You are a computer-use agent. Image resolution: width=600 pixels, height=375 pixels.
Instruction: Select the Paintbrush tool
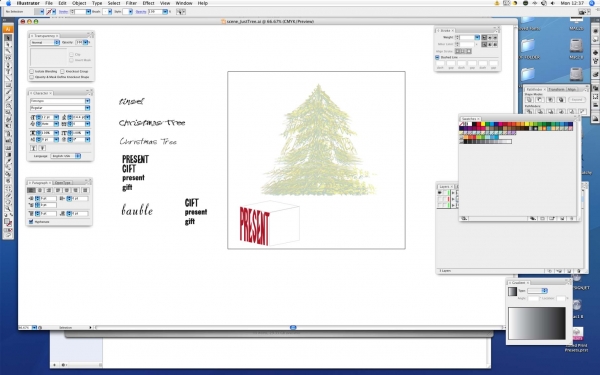click(x=8, y=91)
